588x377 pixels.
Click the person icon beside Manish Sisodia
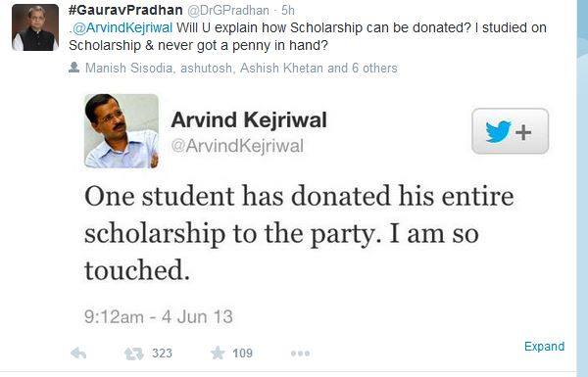73,68
